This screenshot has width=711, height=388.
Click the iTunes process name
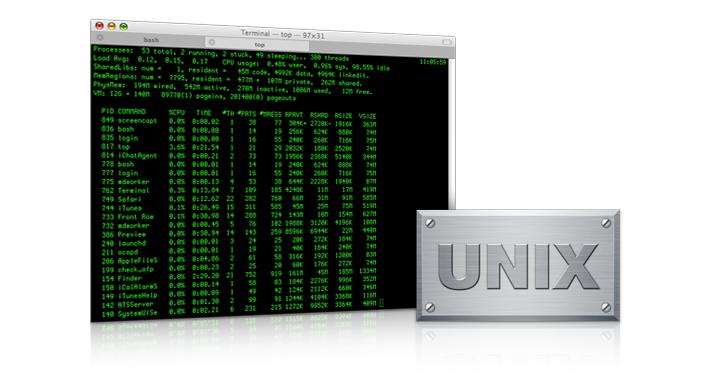tap(129, 208)
